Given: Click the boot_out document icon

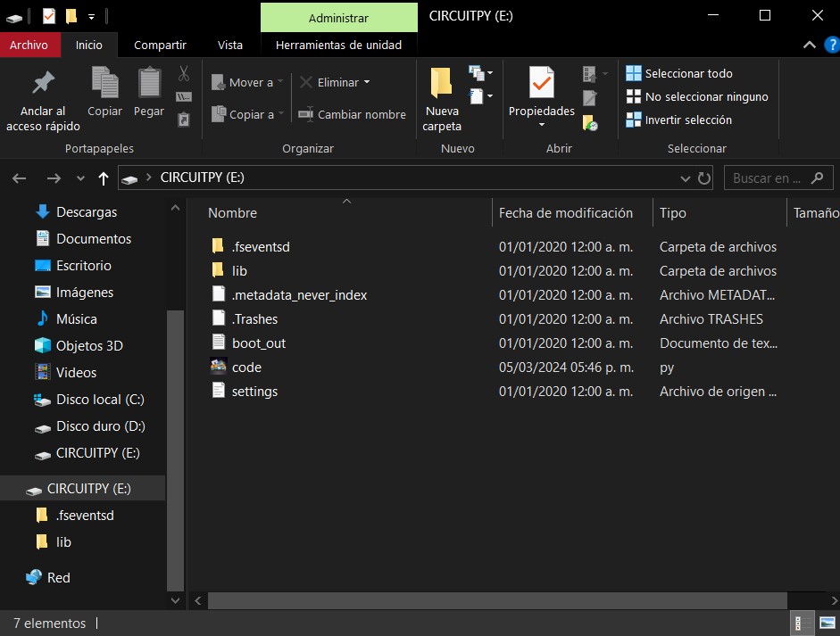Looking at the screenshot, I should (218, 343).
